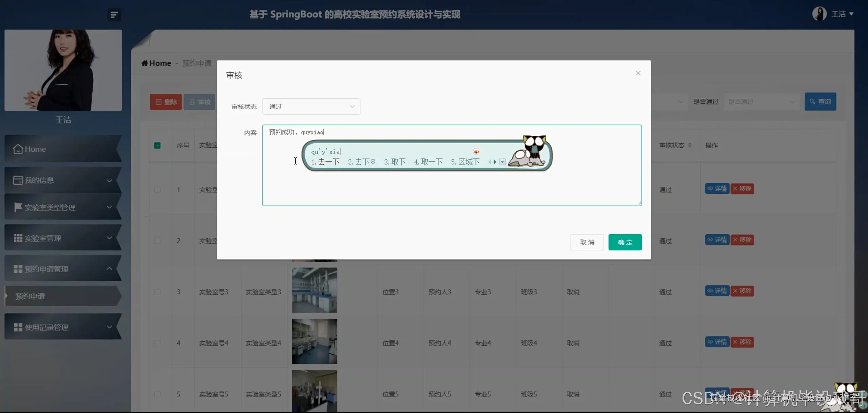Check the checkbox on row 2

tap(157, 241)
